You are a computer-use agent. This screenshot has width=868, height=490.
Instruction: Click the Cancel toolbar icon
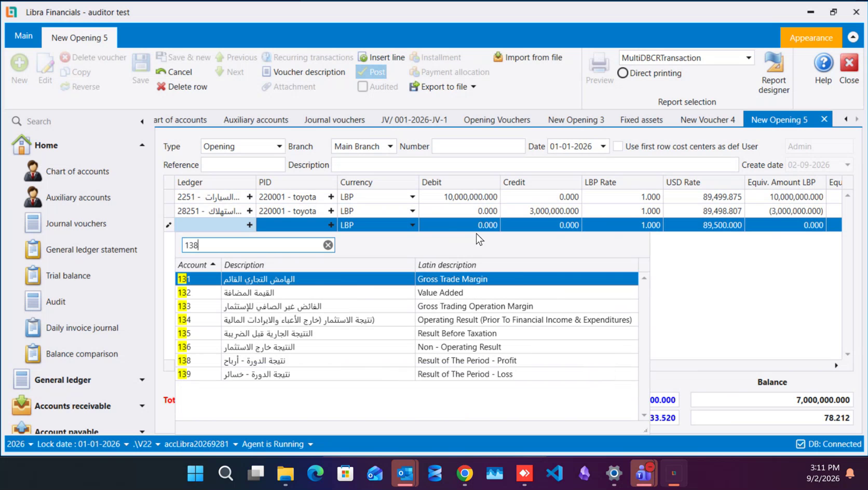161,72
